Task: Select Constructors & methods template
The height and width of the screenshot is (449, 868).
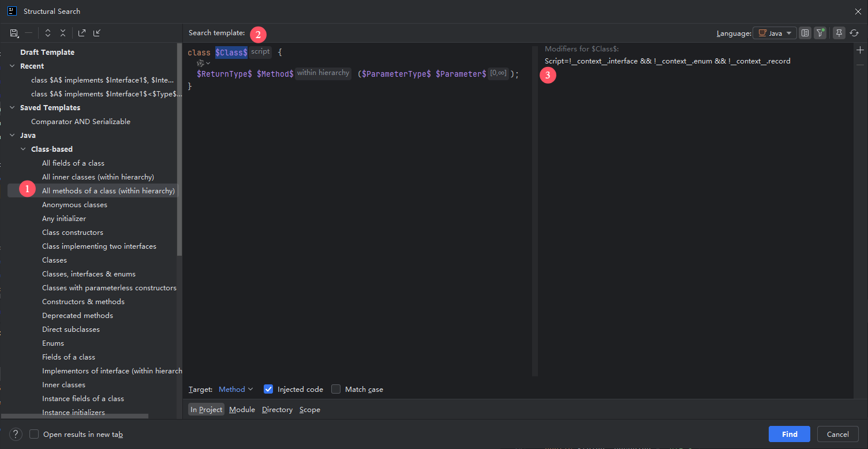Action: [x=83, y=301]
